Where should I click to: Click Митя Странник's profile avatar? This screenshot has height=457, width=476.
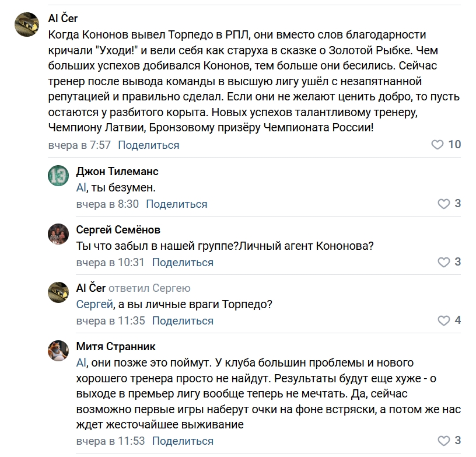pyautogui.click(x=58, y=351)
